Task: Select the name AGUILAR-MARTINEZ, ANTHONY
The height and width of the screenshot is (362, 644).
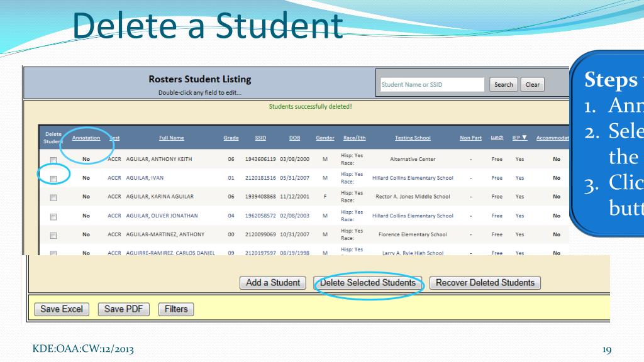Action: (x=165, y=235)
